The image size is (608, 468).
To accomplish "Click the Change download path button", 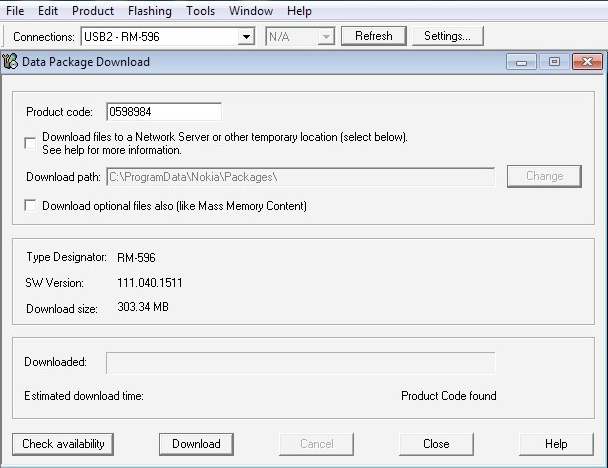I will click(544, 176).
